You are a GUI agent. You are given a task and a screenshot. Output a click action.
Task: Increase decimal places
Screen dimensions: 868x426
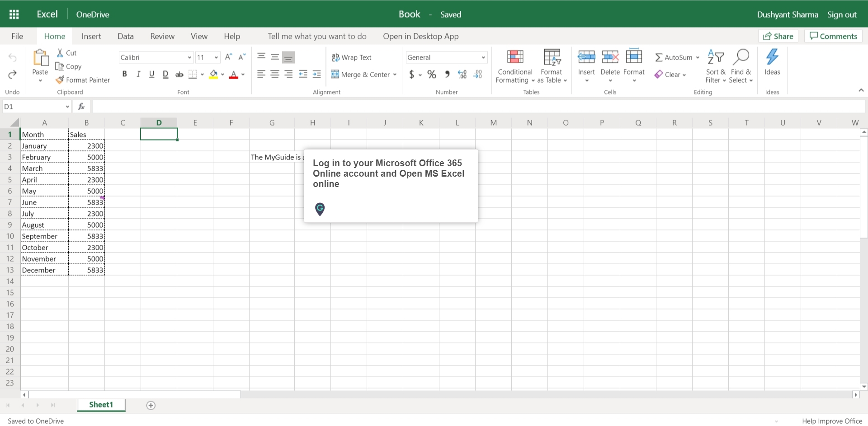click(462, 74)
